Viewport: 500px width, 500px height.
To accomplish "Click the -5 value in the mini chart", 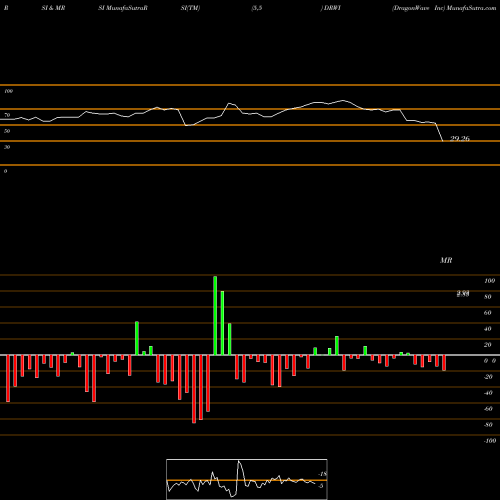I will coord(321,486).
